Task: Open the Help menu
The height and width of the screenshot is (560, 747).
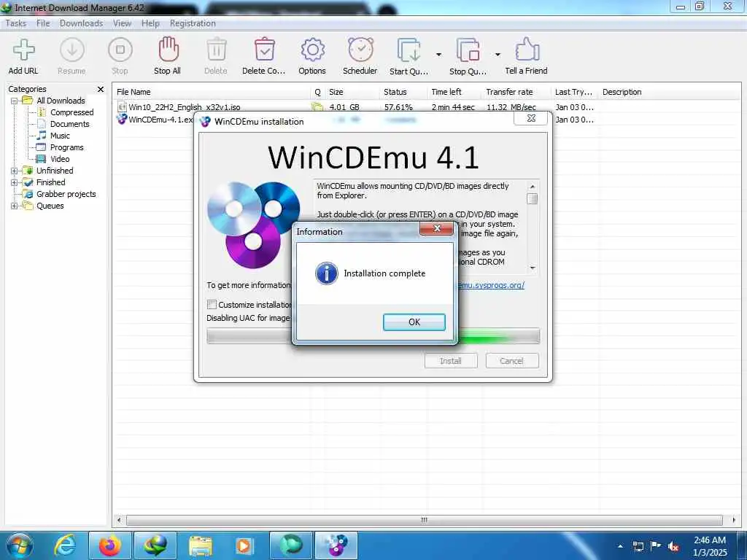Action: point(150,23)
